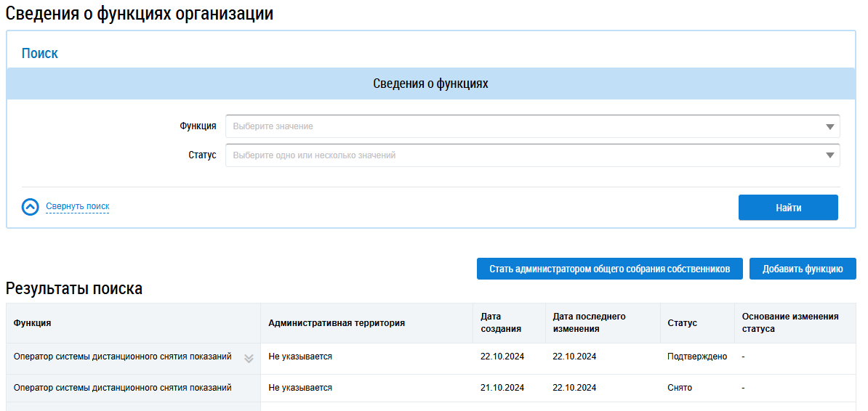Screen dimensions: 868x411
Task: Select the 'Сведения о функциях' section header
Action: [x=430, y=84]
